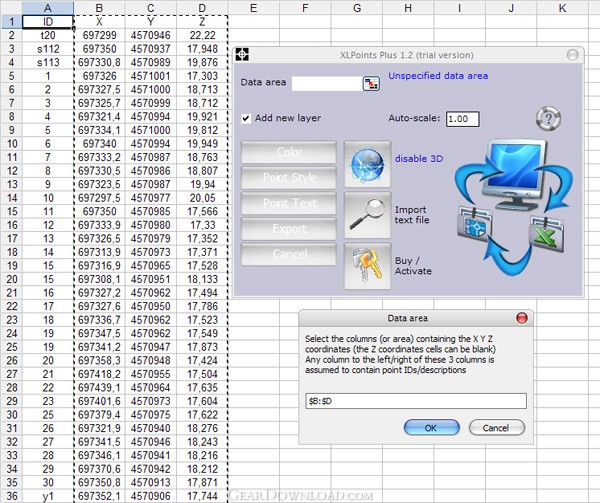Click the Point Style button

click(x=289, y=178)
